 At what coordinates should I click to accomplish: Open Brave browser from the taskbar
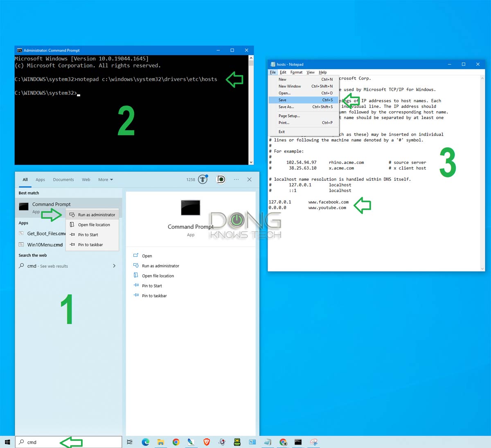pos(207,442)
